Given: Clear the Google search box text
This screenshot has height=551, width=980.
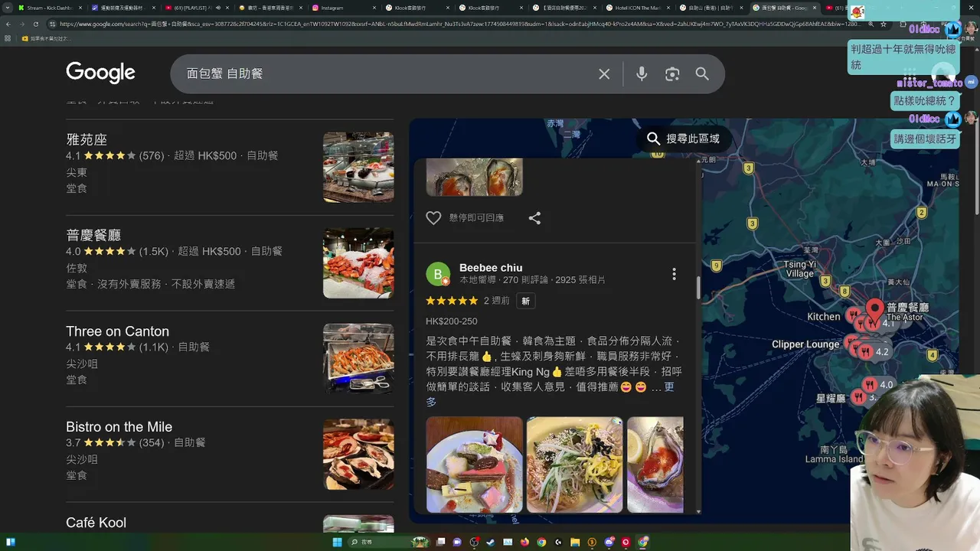Looking at the screenshot, I should (x=604, y=73).
